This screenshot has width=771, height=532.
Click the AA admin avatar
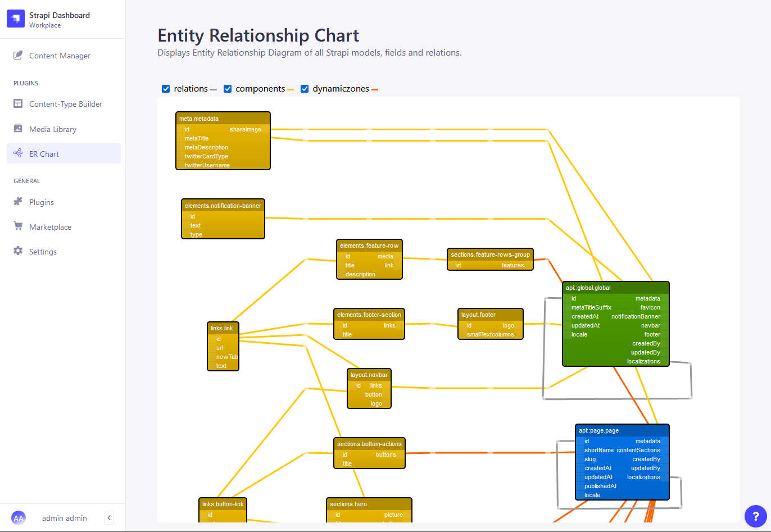[19, 517]
